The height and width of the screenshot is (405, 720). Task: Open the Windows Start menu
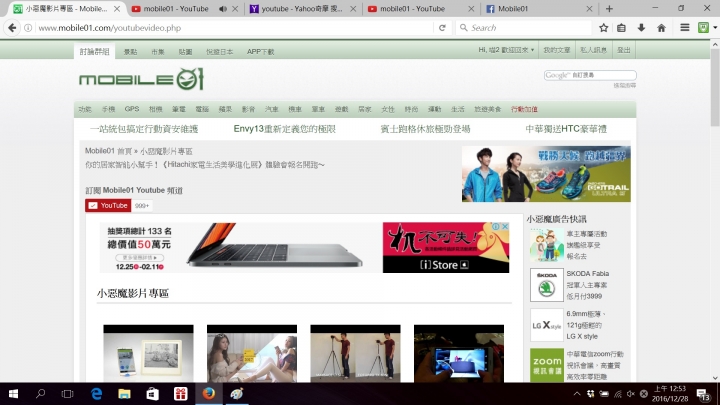[13, 394]
